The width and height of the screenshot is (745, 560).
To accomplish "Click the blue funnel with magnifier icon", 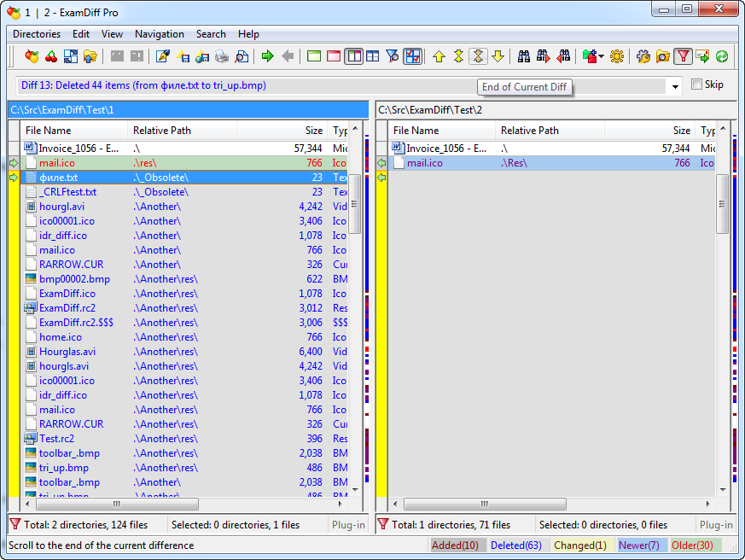I will click(393, 56).
